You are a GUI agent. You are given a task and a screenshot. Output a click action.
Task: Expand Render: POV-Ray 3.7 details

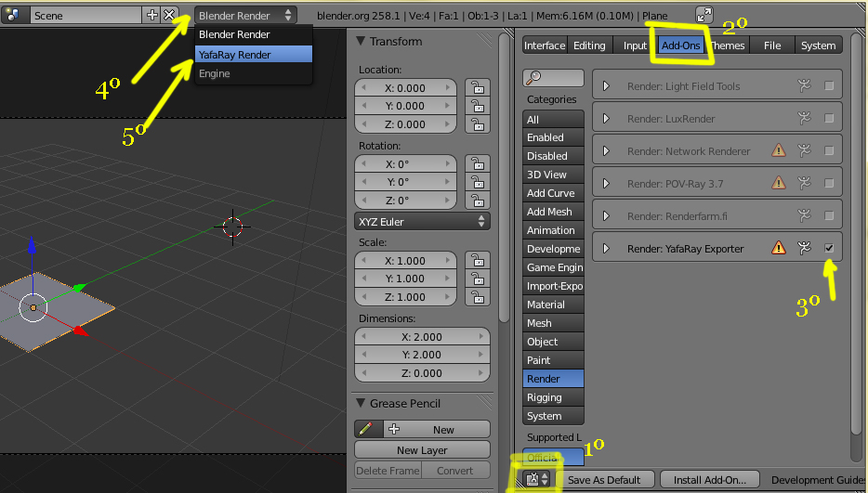(606, 183)
